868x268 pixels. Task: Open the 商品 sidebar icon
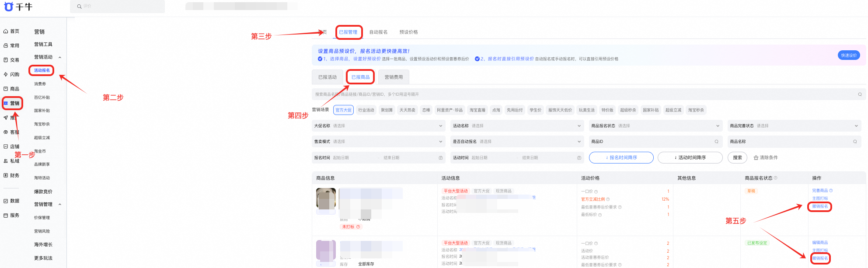coord(6,89)
